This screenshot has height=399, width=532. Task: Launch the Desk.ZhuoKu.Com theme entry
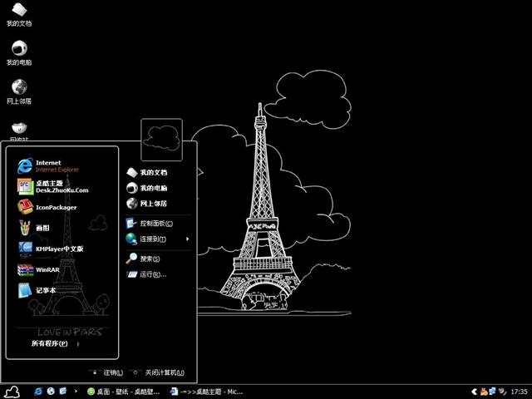pos(53,186)
